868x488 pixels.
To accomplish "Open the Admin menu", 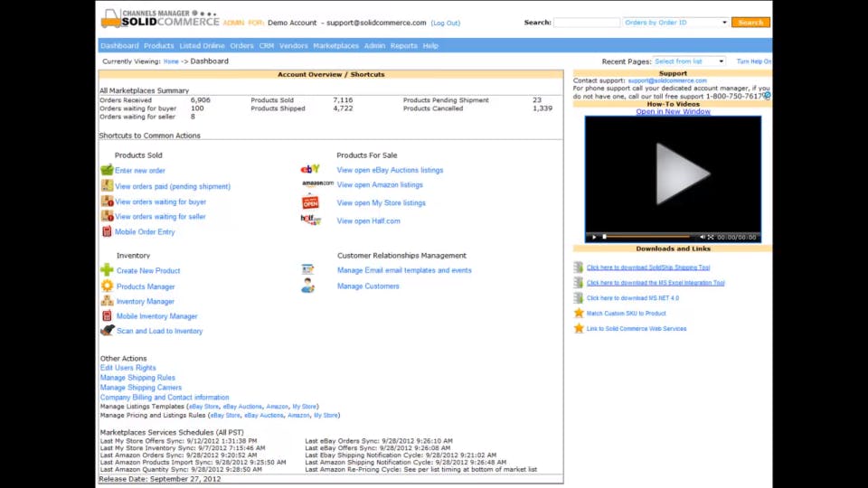I will point(374,46).
